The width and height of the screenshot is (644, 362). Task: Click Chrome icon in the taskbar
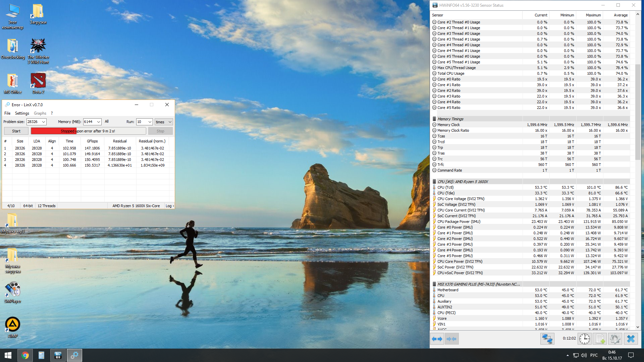click(25, 355)
